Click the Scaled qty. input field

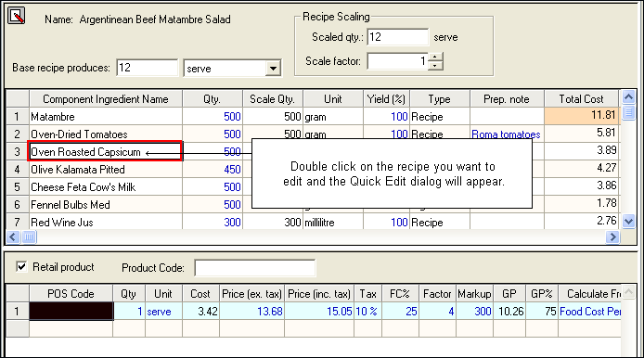(x=397, y=37)
